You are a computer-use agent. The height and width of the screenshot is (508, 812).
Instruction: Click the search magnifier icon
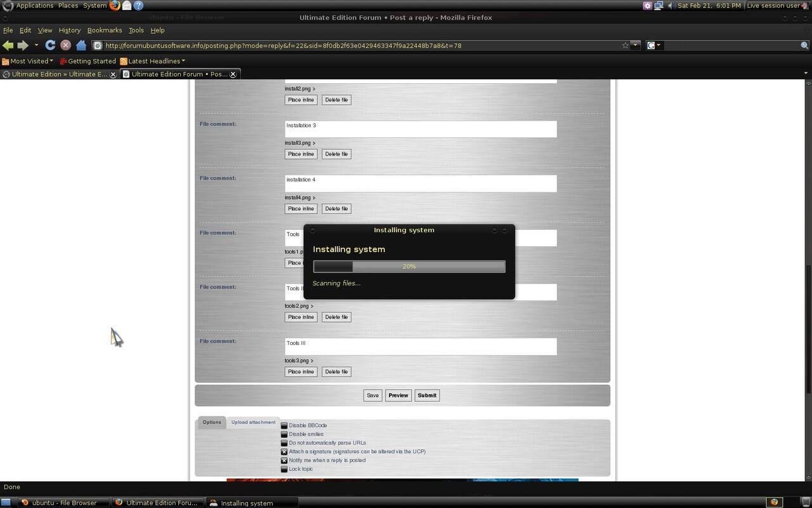804,45
